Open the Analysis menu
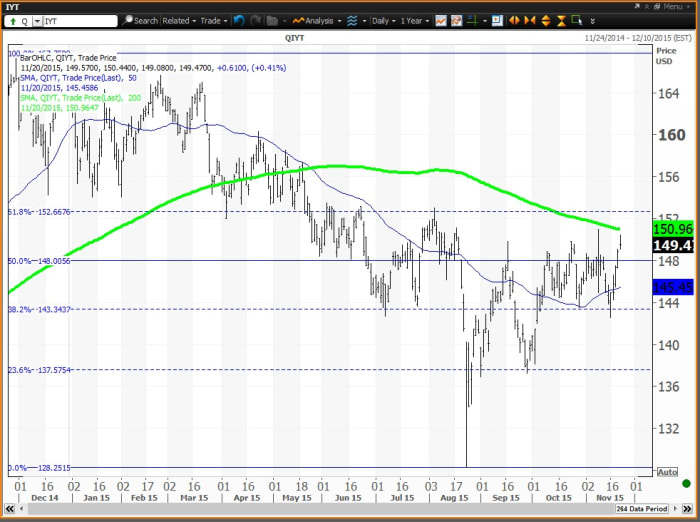Viewport: 700px width, 522px height. 321,20
